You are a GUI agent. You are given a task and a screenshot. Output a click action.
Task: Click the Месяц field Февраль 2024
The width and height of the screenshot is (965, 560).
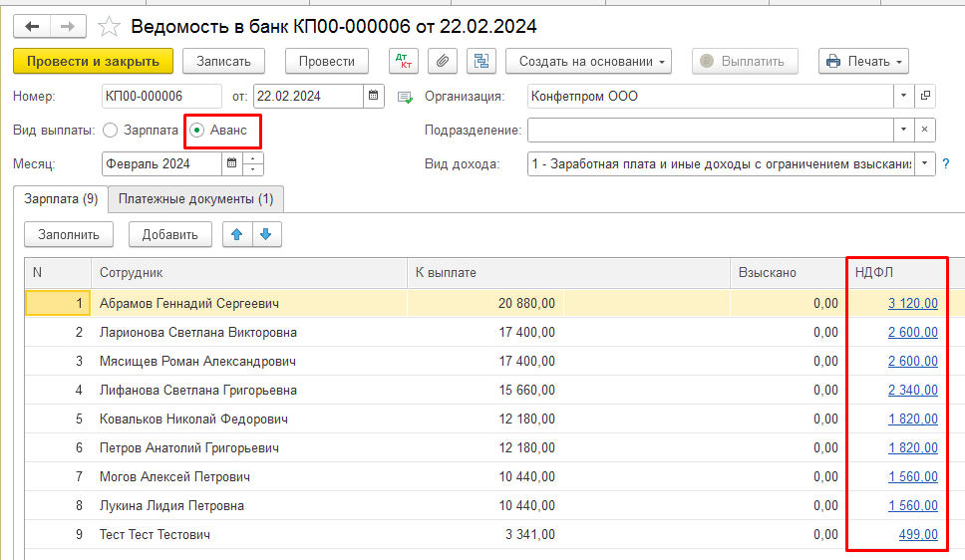[x=161, y=163]
